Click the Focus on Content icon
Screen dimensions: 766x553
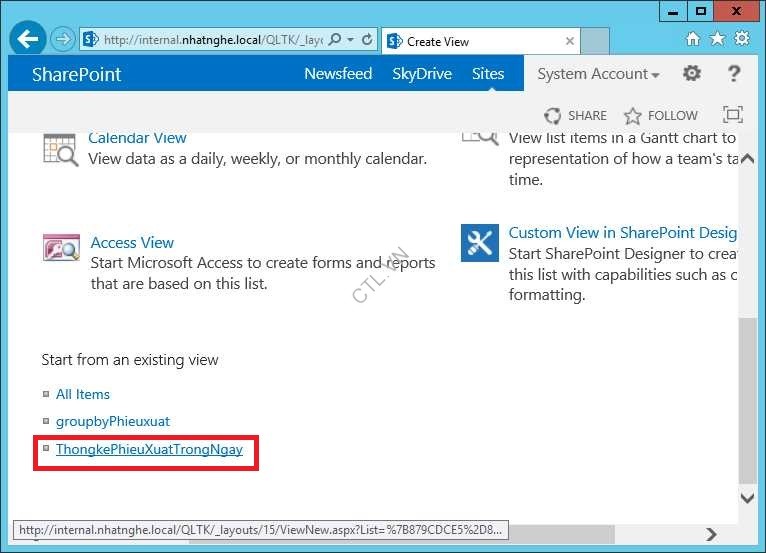(733, 115)
